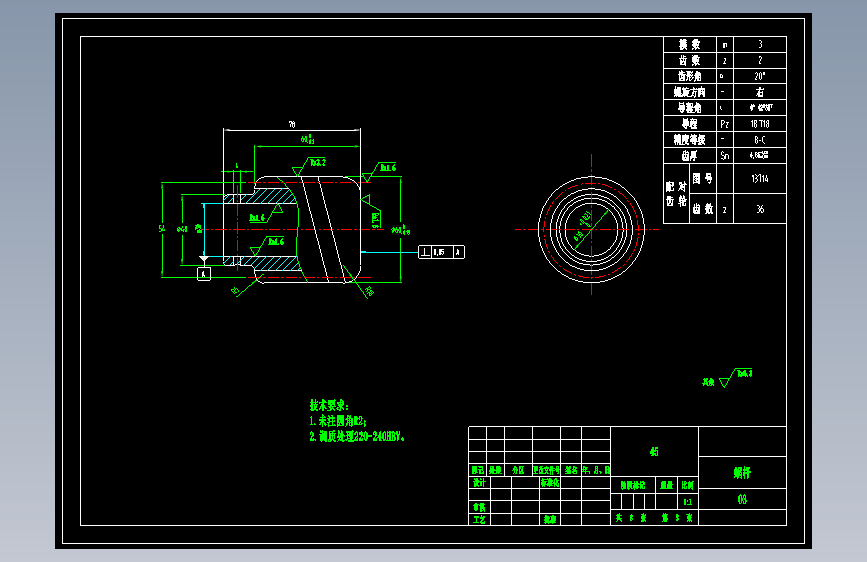Click the "图号" label in mating gear section

[x=702, y=178]
